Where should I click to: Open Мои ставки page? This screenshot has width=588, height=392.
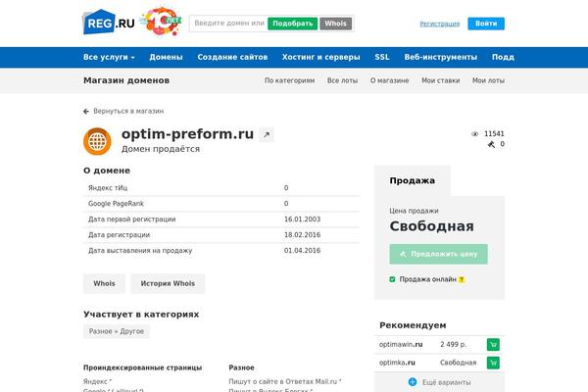[441, 80]
